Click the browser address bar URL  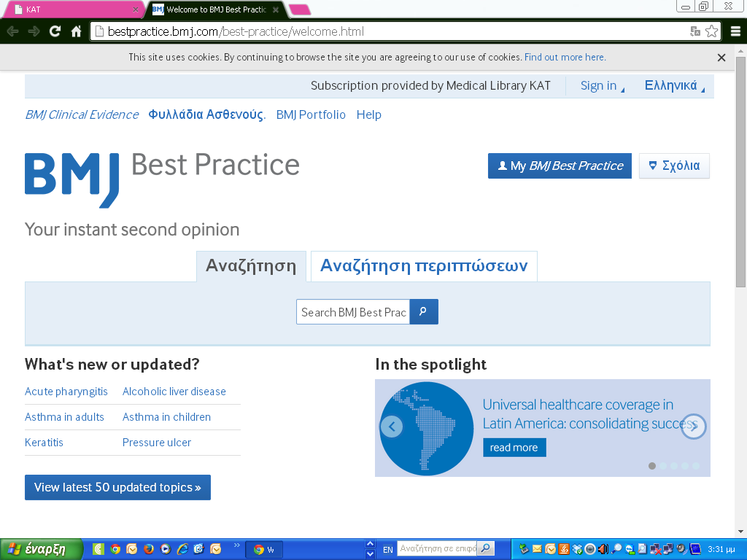point(236,31)
